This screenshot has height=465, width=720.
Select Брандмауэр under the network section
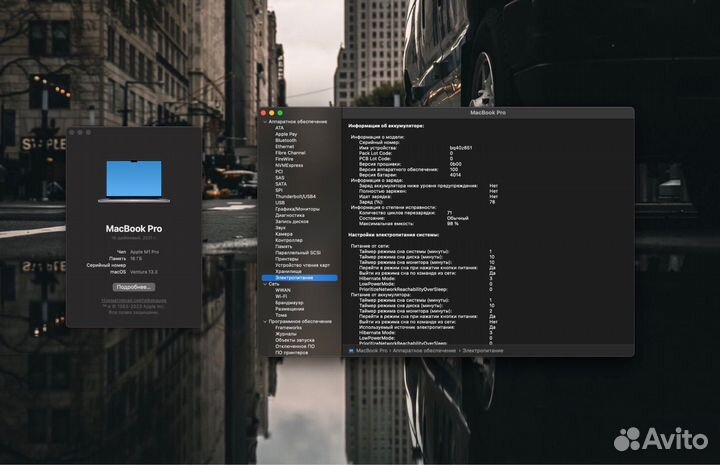(x=289, y=302)
